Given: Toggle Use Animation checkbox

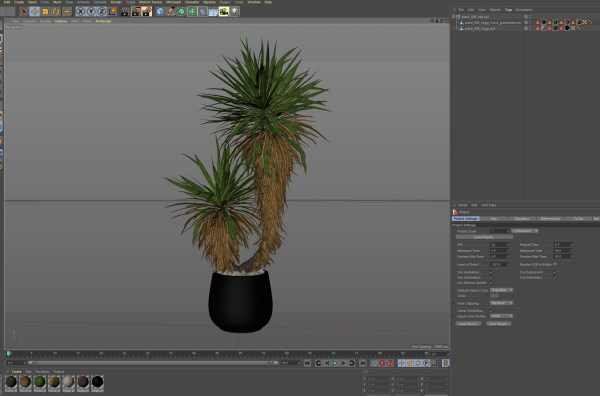Looking at the screenshot, I should click(492, 272).
